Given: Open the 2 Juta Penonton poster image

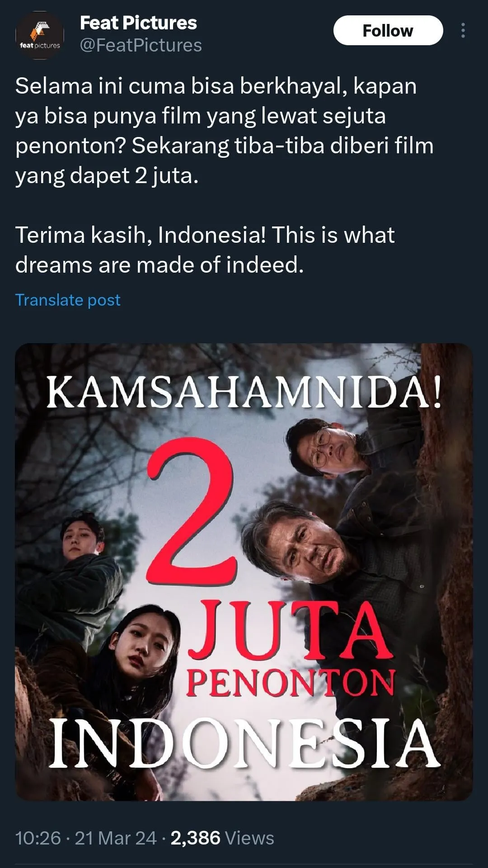Looking at the screenshot, I should [x=244, y=572].
